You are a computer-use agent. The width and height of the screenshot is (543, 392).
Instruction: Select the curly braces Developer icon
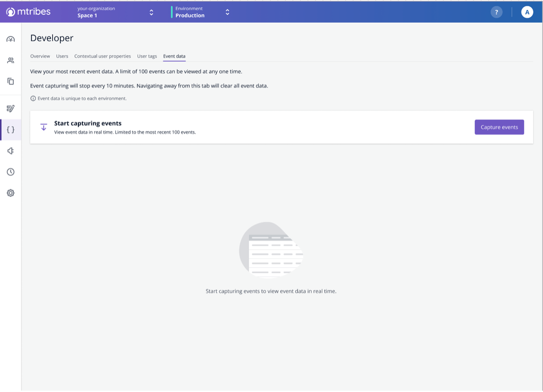coord(11,129)
